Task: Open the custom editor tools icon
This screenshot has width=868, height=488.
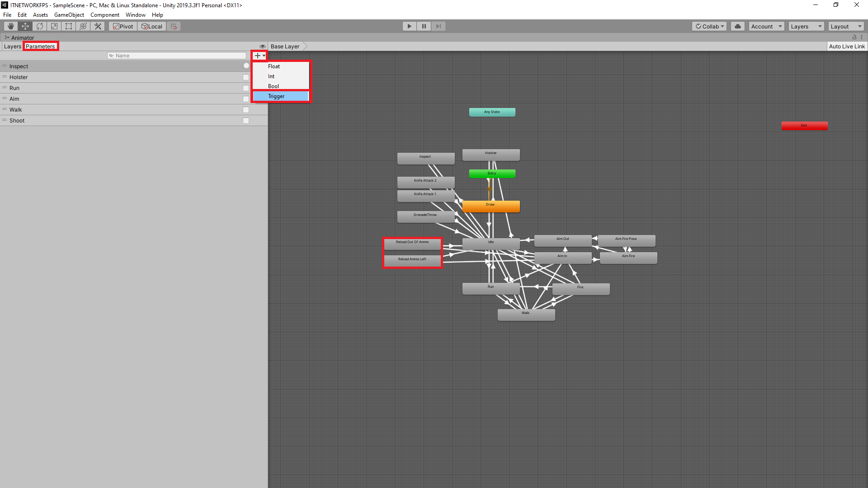Action: (x=98, y=26)
